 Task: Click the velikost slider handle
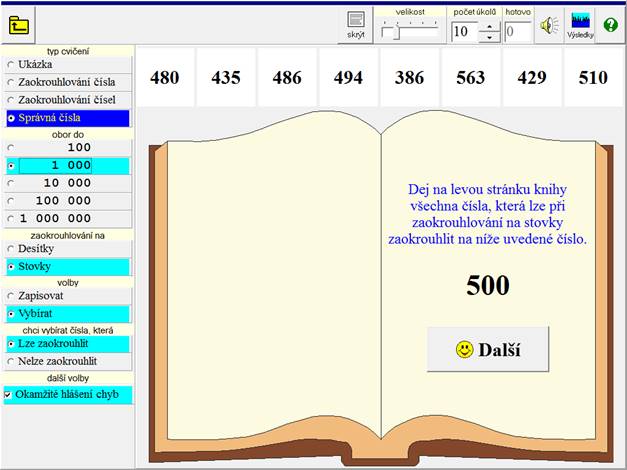(x=396, y=32)
